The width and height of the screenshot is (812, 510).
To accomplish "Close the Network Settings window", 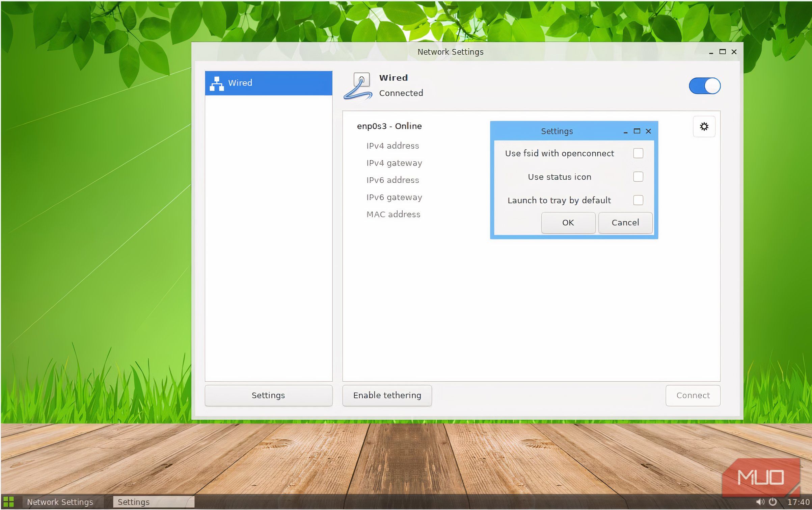I will click(734, 52).
